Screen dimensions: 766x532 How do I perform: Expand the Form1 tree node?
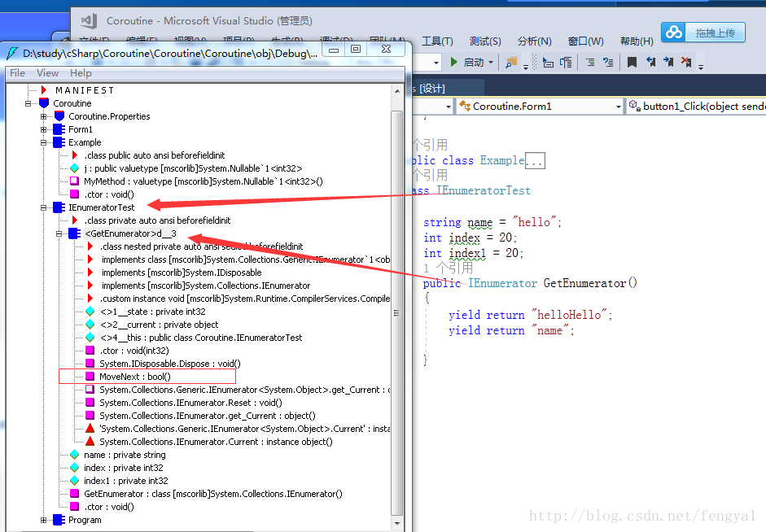[43, 129]
